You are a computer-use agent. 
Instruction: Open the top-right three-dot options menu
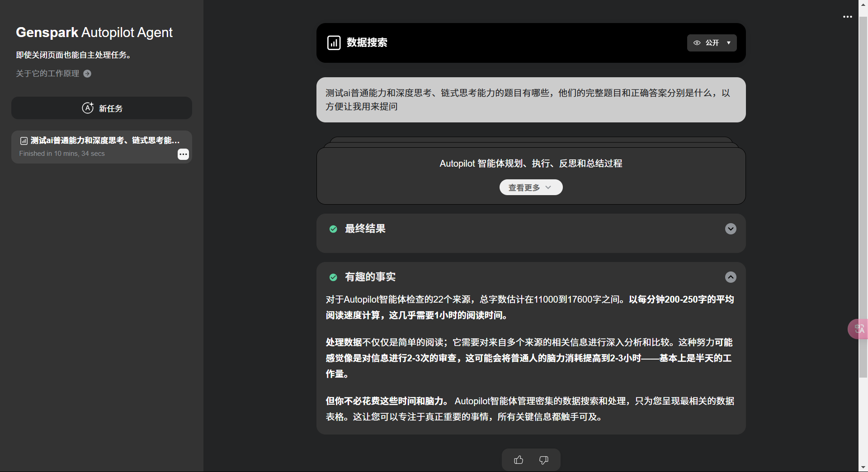(x=848, y=17)
